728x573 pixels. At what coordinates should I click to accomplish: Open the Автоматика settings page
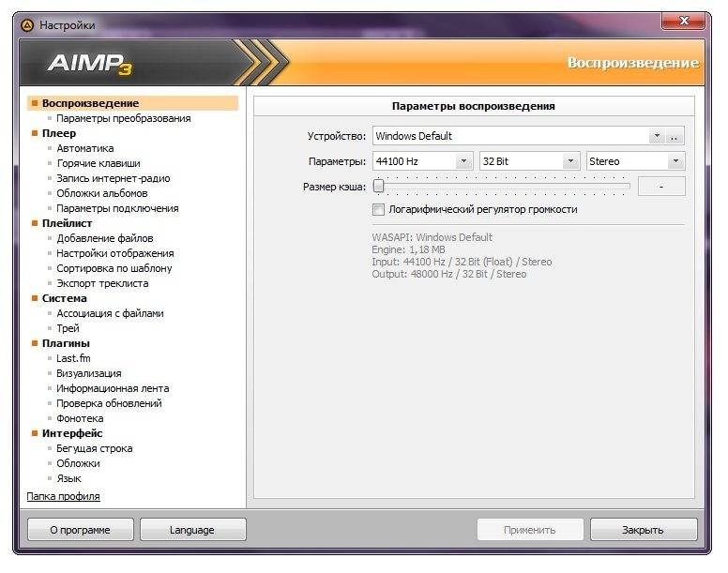[x=85, y=148]
